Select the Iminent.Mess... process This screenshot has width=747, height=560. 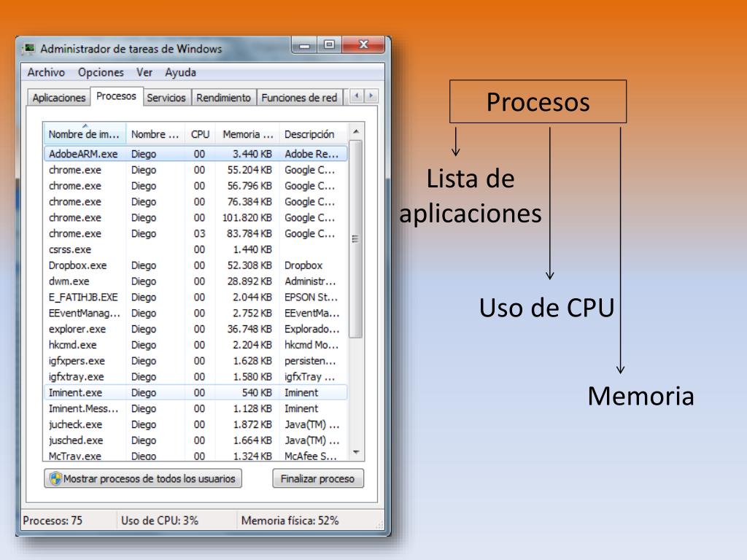pyautogui.click(x=196, y=408)
